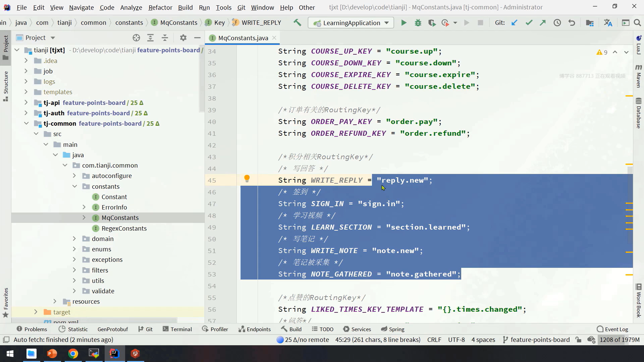Hide the Project tool window
The height and width of the screenshot is (362, 644).
click(197, 38)
